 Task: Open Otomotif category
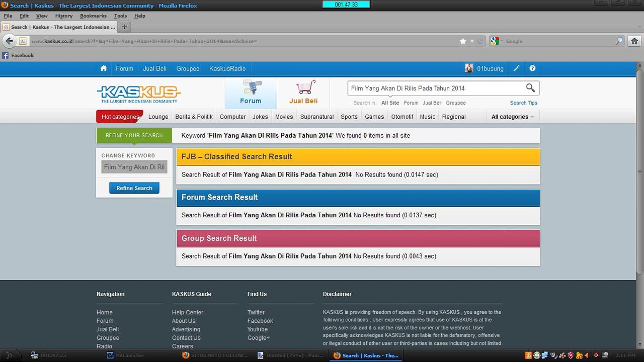(x=402, y=117)
